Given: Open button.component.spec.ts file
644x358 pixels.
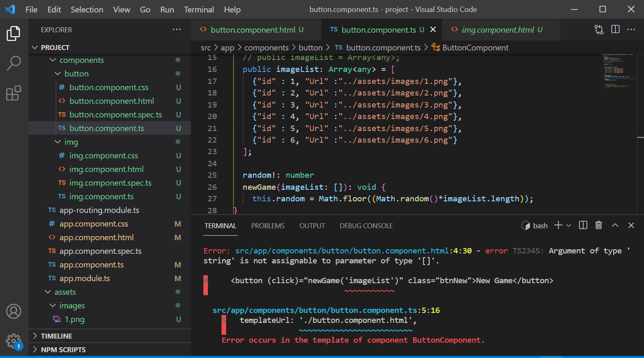Looking at the screenshot, I should point(110,115).
